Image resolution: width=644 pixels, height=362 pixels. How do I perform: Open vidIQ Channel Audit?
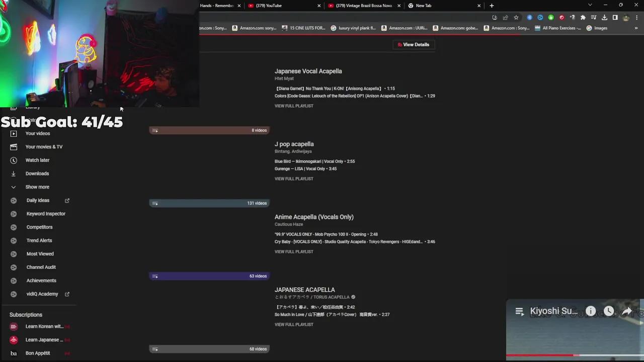pos(41,267)
